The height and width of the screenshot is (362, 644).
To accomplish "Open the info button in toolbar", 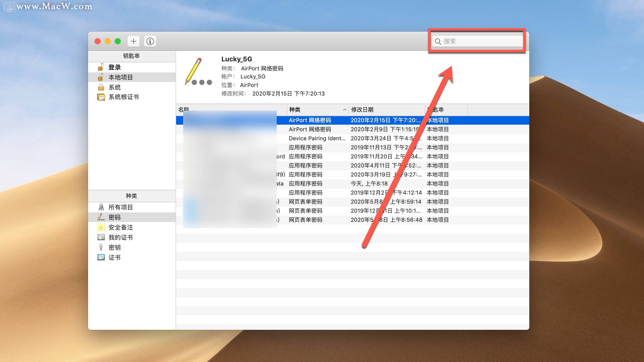I will pyautogui.click(x=150, y=41).
